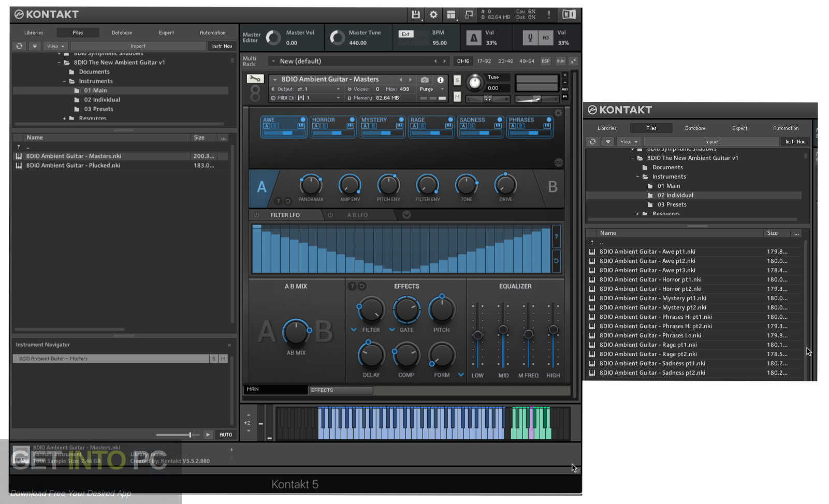The width and height of the screenshot is (829, 504).
Task: Open Purge dropdown menu
Action: coord(432,89)
